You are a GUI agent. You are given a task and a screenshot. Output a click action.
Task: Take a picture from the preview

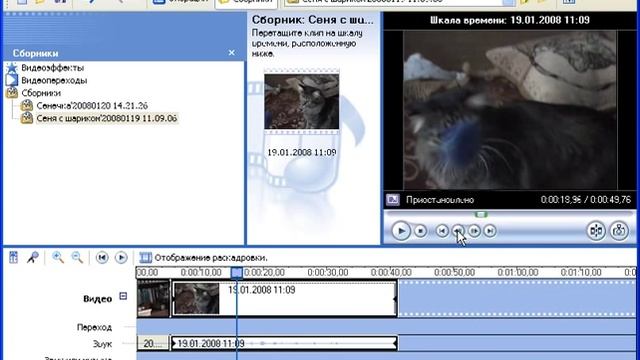(x=619, y=231)
